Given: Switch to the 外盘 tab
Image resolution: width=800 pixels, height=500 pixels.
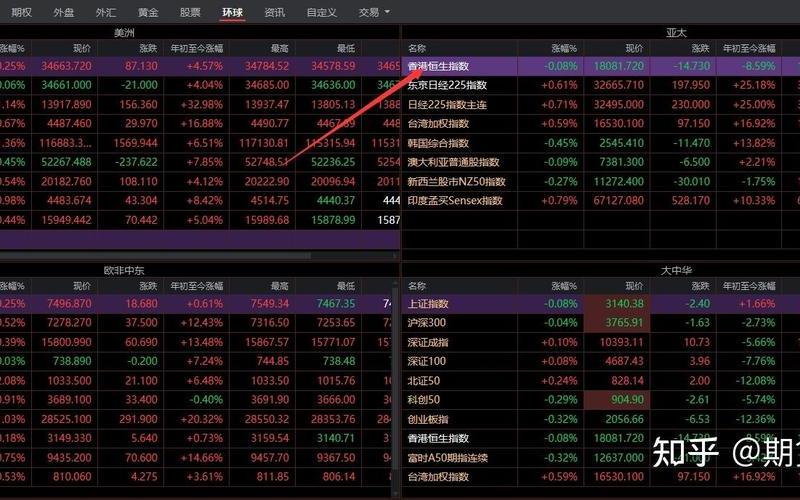Looking at the screenshot, I should [x=64, y=12].
